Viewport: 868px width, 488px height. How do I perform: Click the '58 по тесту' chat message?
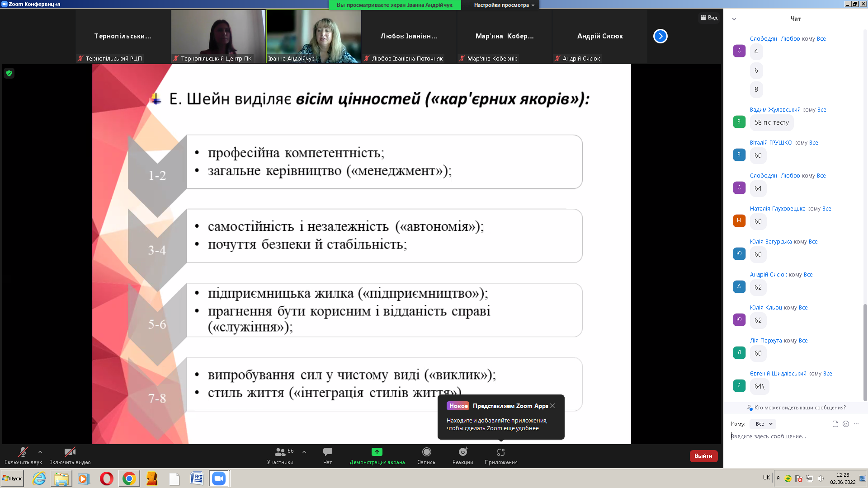[x=772, y=122]
